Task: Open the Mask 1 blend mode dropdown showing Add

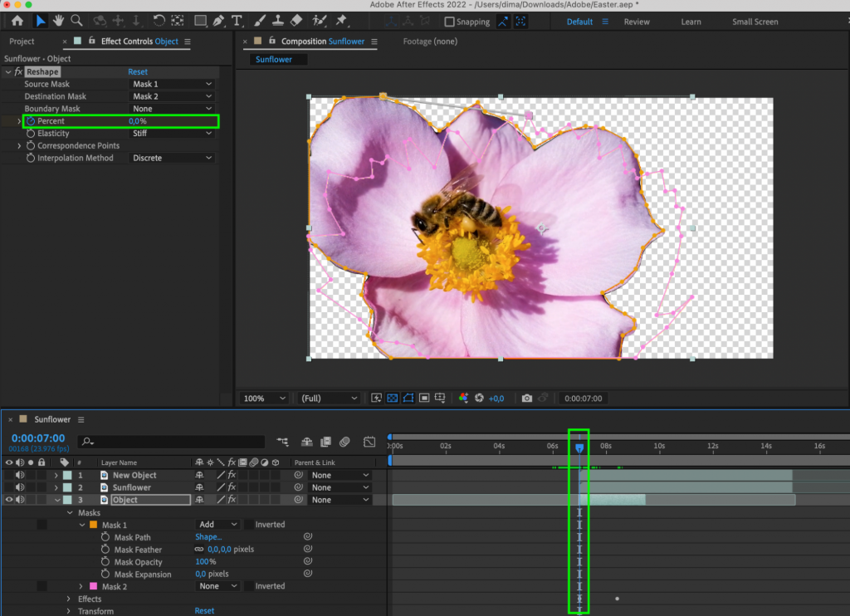Action: [217, 524]
